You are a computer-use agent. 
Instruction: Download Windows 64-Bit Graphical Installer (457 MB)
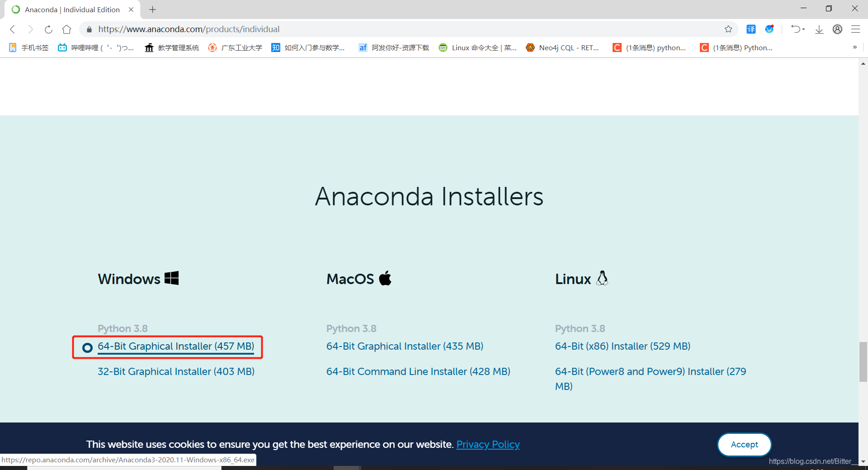(x=176, y=347)
